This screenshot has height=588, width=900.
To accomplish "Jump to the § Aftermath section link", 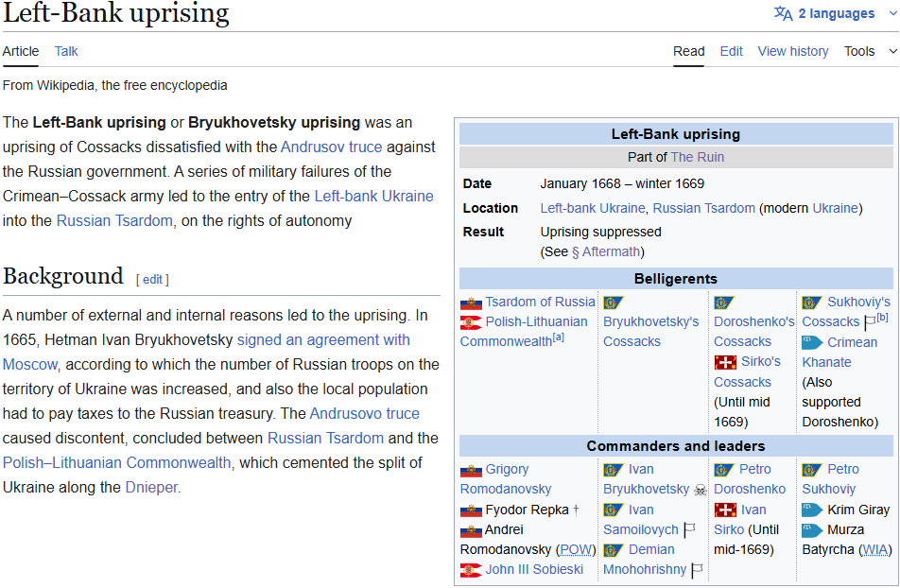I will tap(606, 252).
